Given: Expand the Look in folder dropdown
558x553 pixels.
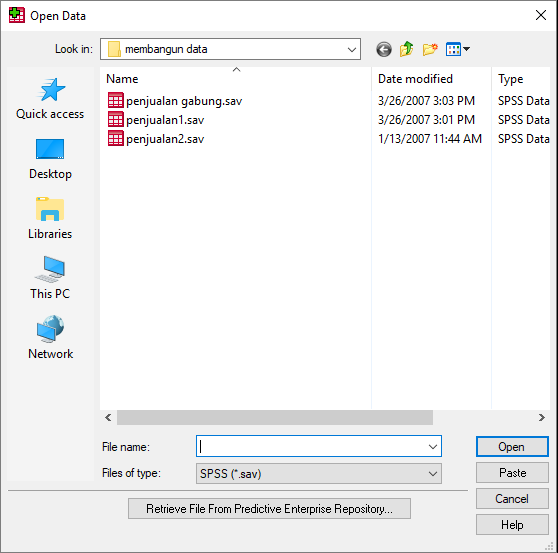Looking at the screenshot, I should (352, 49).
